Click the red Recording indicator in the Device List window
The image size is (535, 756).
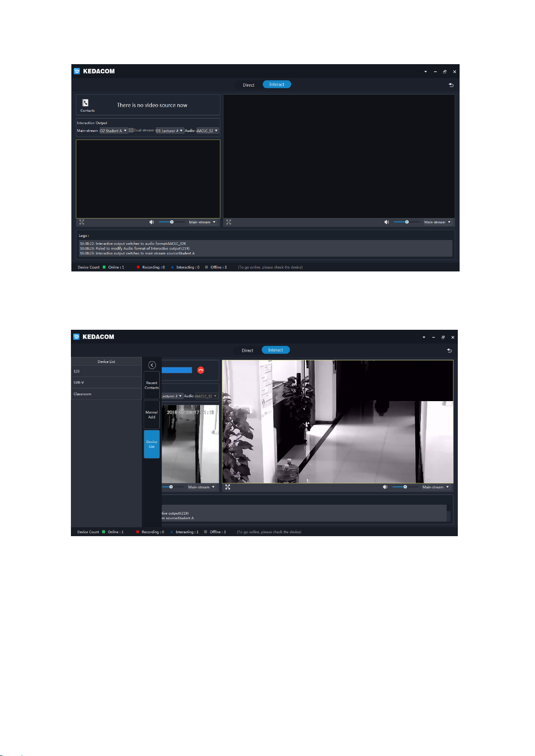(x=138, y=532)
